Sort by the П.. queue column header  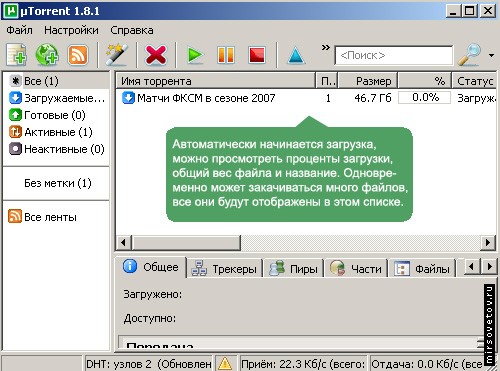(x=327, y=81)
